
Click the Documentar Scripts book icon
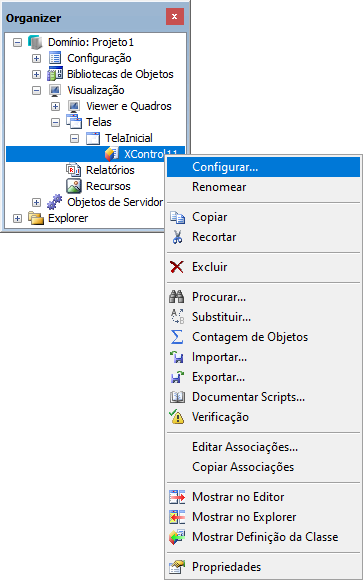pos(177,397)
